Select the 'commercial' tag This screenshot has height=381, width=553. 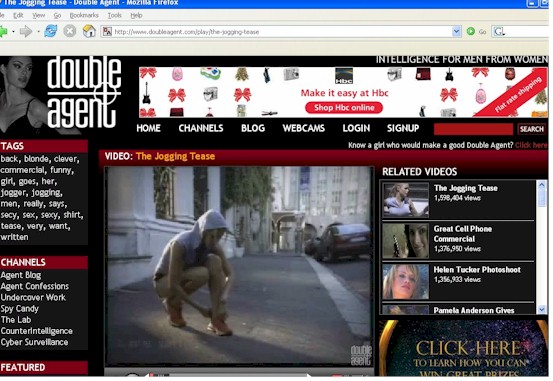(x=23, y=170)
